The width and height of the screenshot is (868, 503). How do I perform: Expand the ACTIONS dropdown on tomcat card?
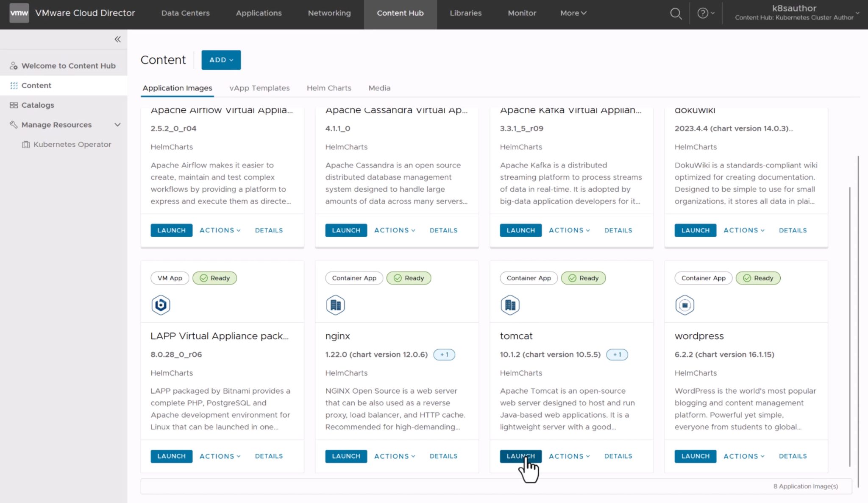[x=569, y=456]
